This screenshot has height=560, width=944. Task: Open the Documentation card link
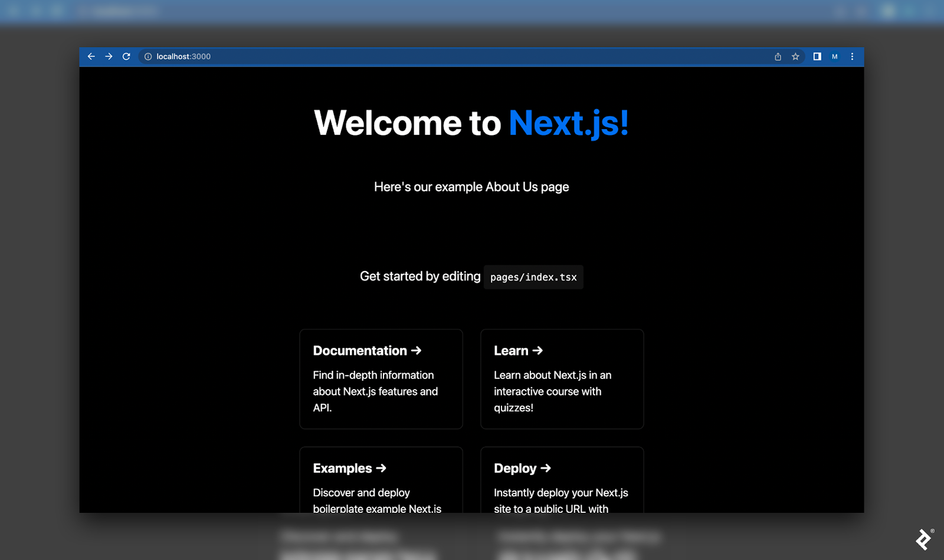381,378
